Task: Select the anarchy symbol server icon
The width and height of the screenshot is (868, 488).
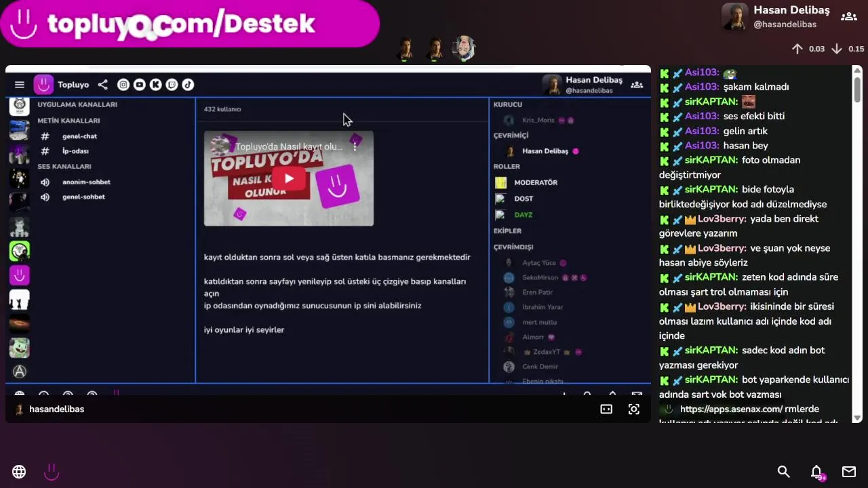Action: click(x=20, y=371)
